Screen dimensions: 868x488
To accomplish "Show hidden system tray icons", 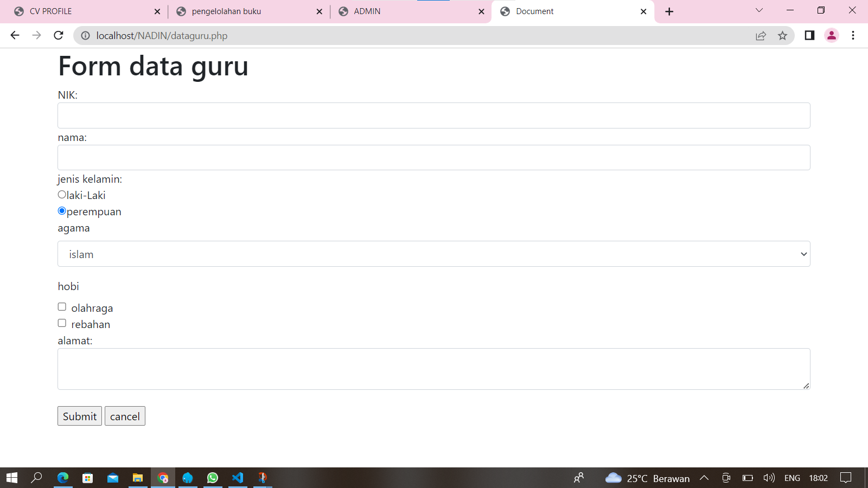I will 704,478.
